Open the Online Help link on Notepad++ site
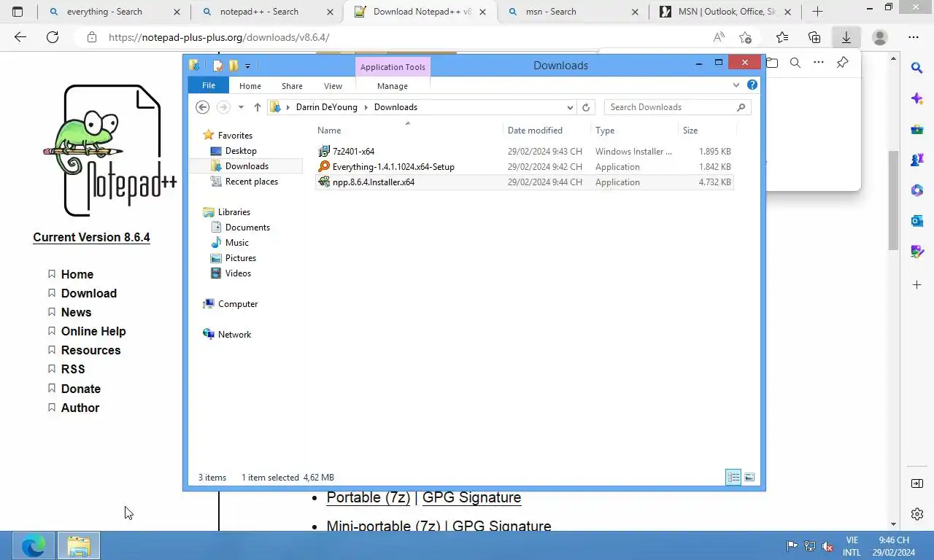Image resolution: width=934 pixels, height=560 pixels. [x=93, y=331]
